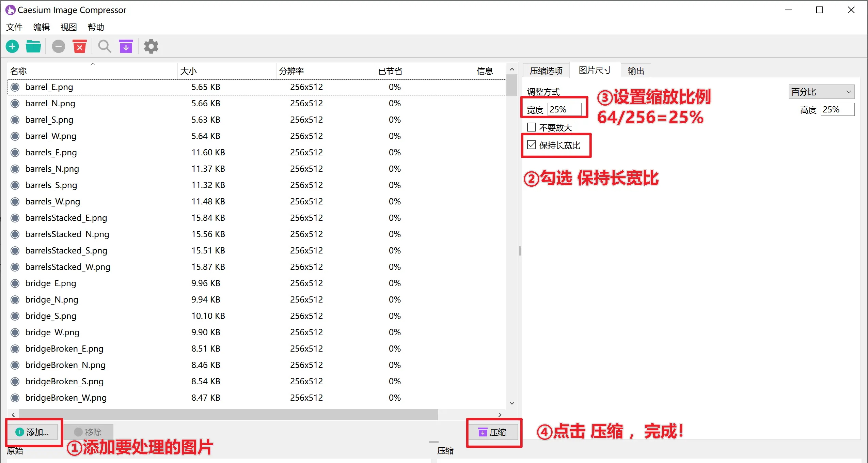The width and height of the screenshot is (868, 463).
Task: Open the settings gear icon
Action: click(151, 46)
